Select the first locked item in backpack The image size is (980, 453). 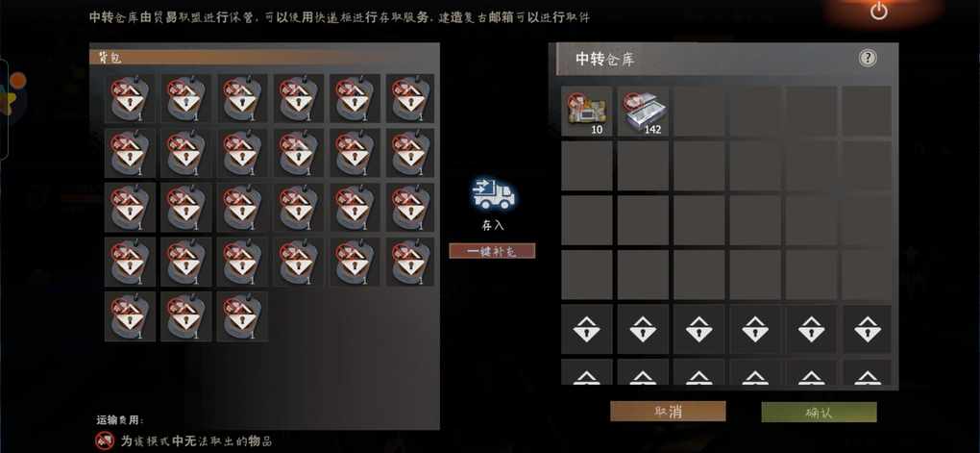pos(130,98)
